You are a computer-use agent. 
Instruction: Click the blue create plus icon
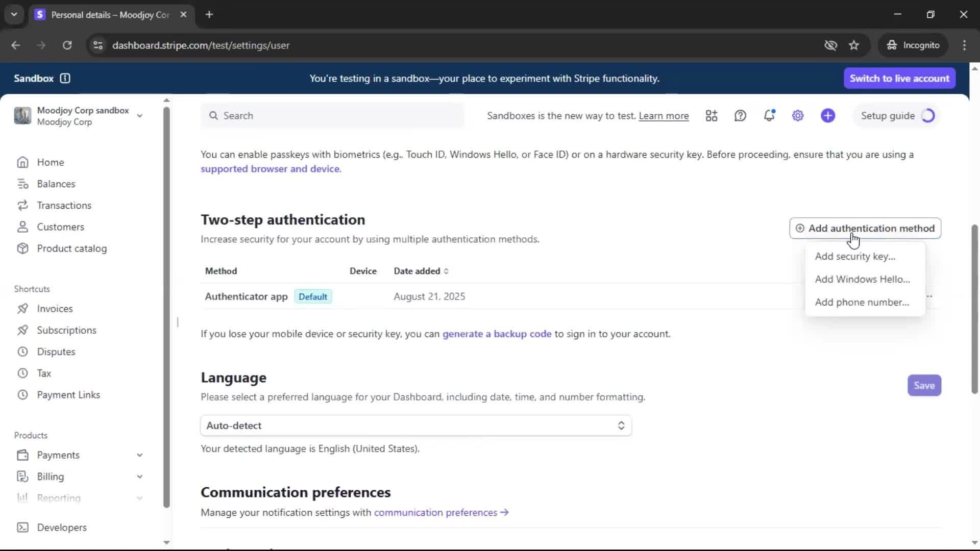[x=828, y=116]
